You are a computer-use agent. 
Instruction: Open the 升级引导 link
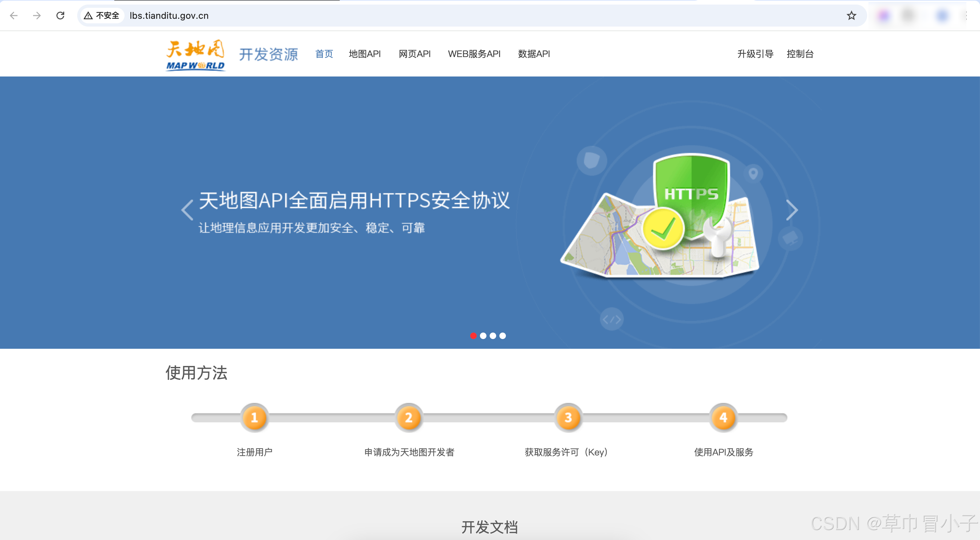756,54
